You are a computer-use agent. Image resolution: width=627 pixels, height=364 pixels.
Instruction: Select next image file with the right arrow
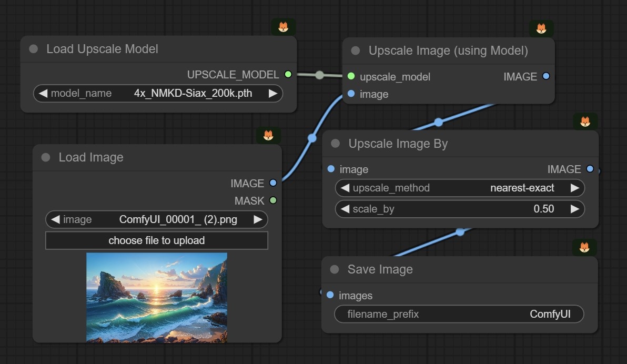[258, 219]
